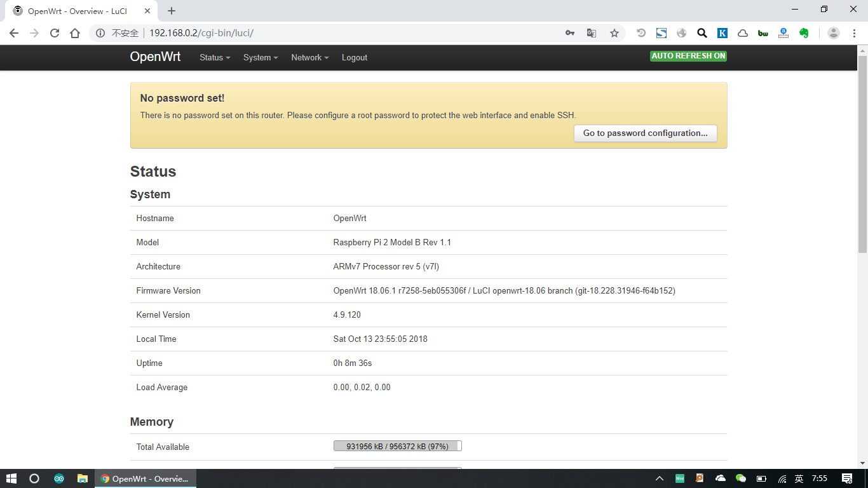Click the Go to password configuration button
Image resolution: width=868 pixels, height=488 pixels.
click(x=645, y=133)
